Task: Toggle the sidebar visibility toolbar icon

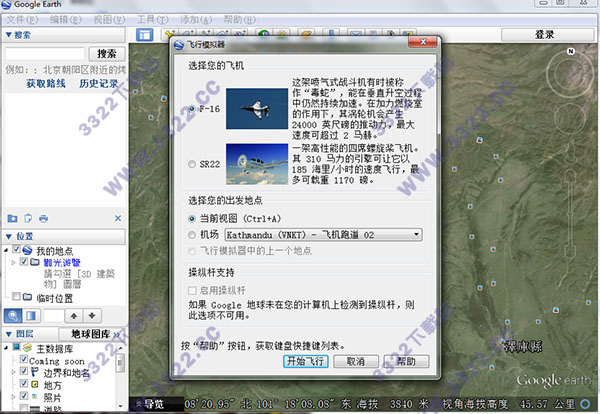Action: [145, 35]
